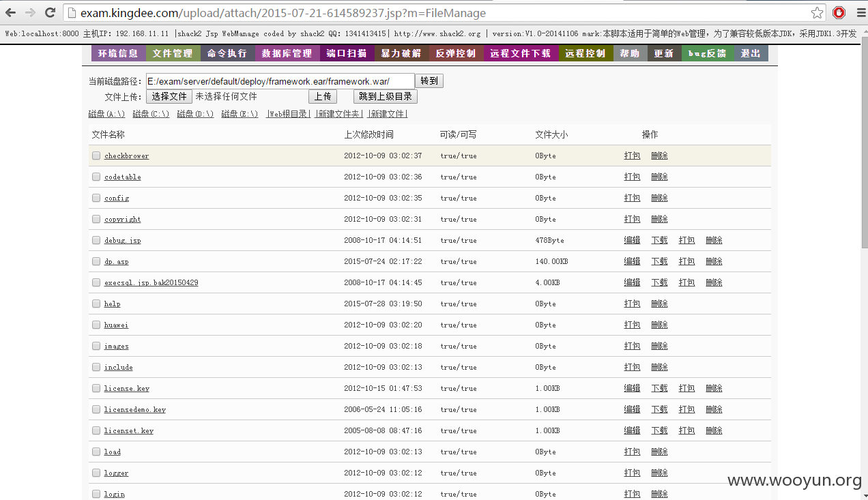The width and height of the screenshot is (868, 500).
Task: Click the 下载 link for dp.asp
Action: coord(659,261)
